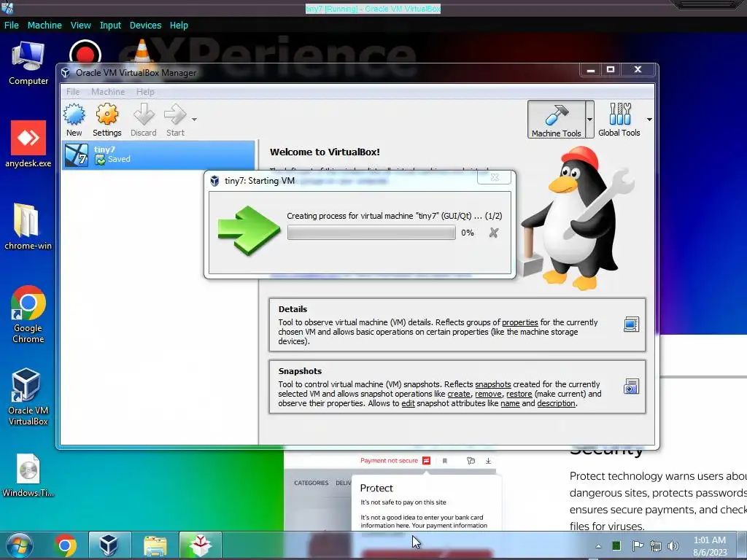Click the download arrow icon in browser image

click(x=488, y=461)
